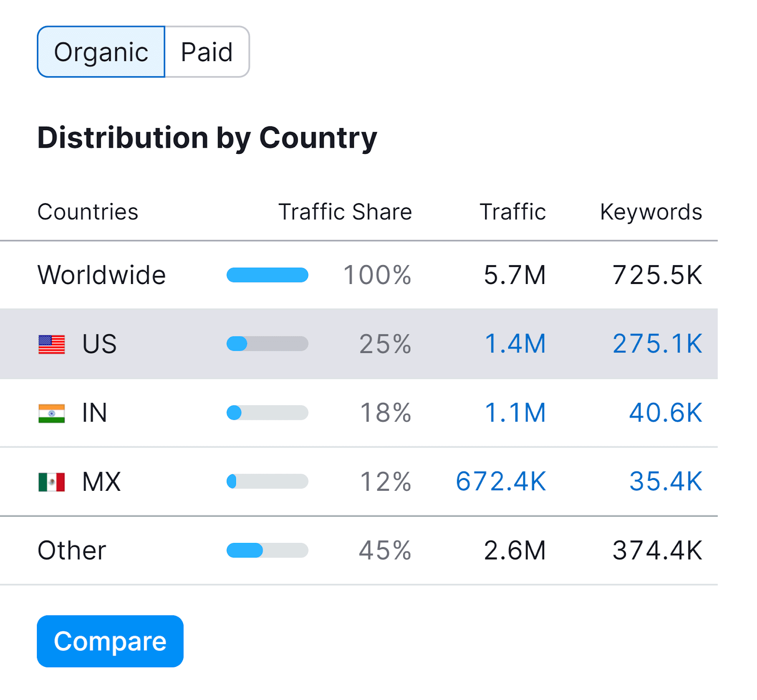Viewport: 757px width, 700px height.
Task: Click the Other row traffic share bar
Action: point(268,549)
